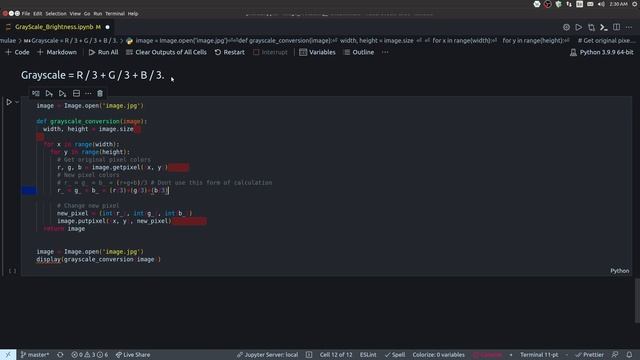Open cell toolbar more actions menu
The height and width of the screenshot is (360, 640).
click(88, 93)
